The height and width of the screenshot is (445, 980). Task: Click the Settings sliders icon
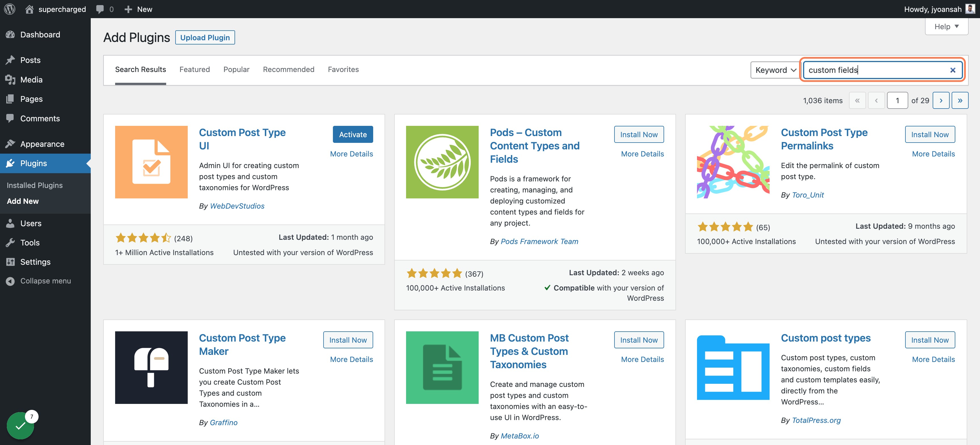click(x=10, y=262)
